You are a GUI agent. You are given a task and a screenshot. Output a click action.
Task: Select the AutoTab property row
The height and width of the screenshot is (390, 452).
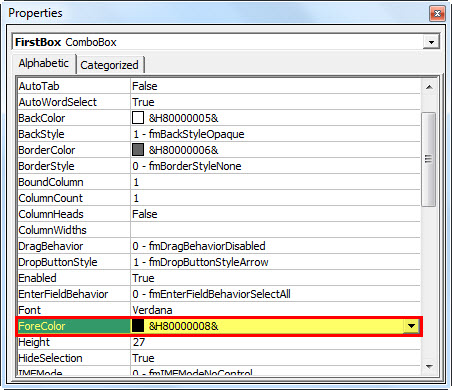(x=219, y=86)
